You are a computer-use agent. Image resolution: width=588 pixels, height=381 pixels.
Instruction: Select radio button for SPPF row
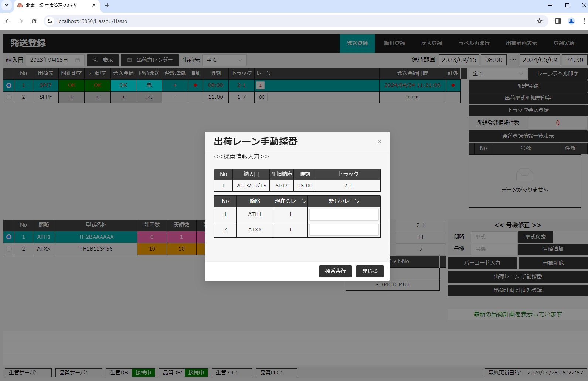(x=9, y=97)
